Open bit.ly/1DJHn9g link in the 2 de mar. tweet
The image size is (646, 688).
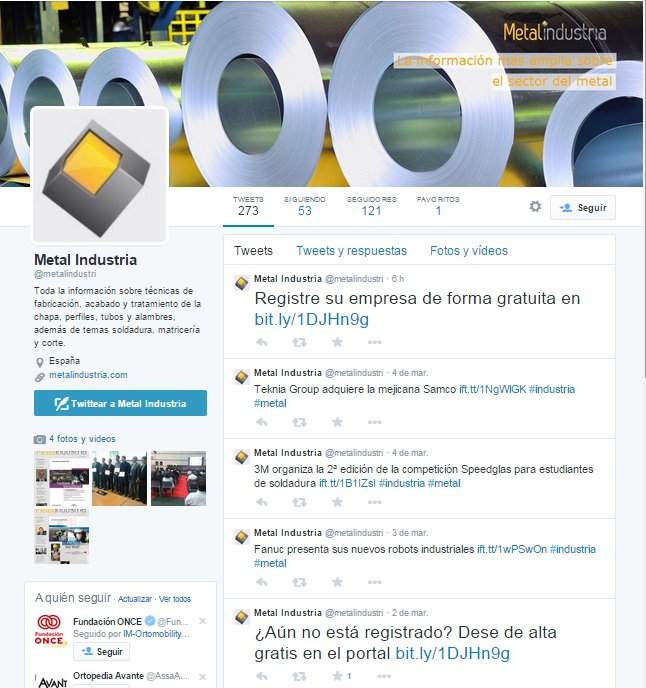(x=452, y=653)
